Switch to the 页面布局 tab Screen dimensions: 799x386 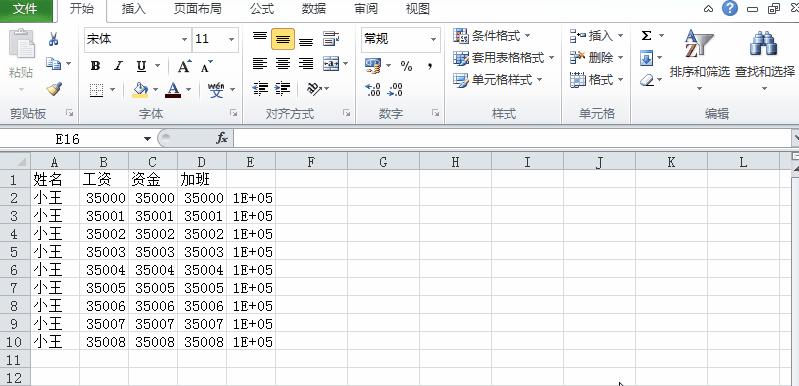coord(198,9)
